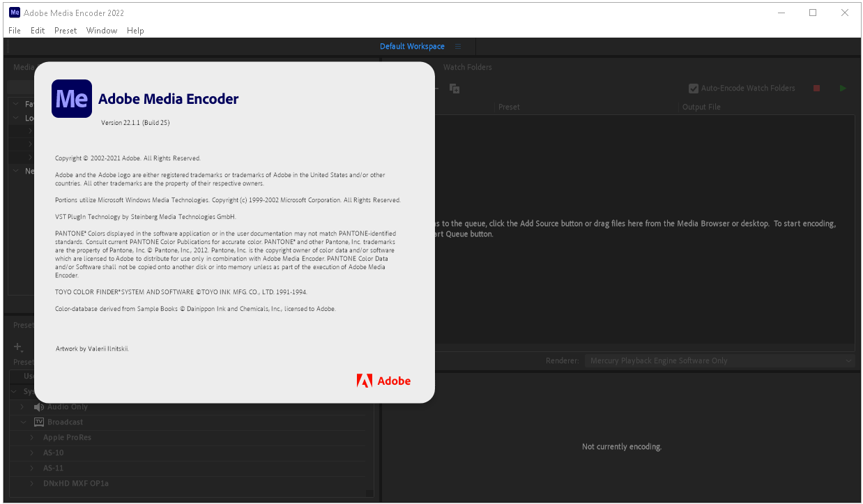
Task: Open the Renderer dropdown
Action: coord(720,361)
